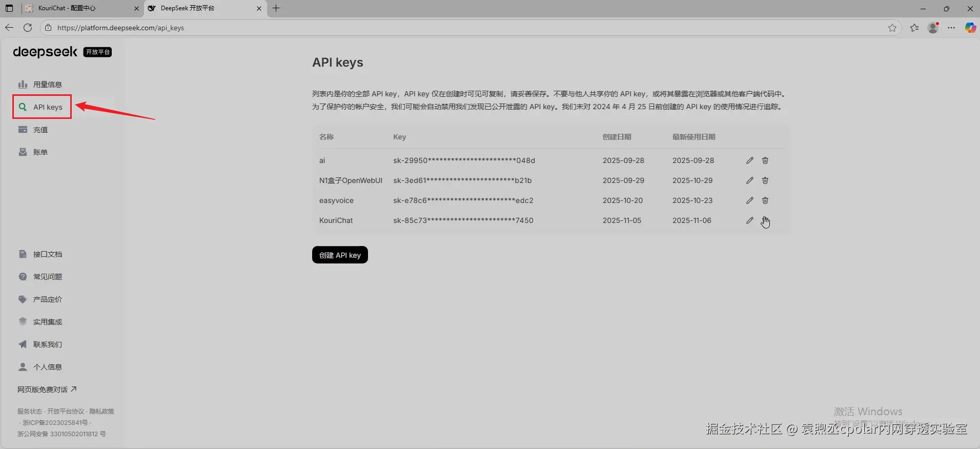Screen dimensions: 980x449
Task: Click the 个人信息 person icon
Action: 23,367
